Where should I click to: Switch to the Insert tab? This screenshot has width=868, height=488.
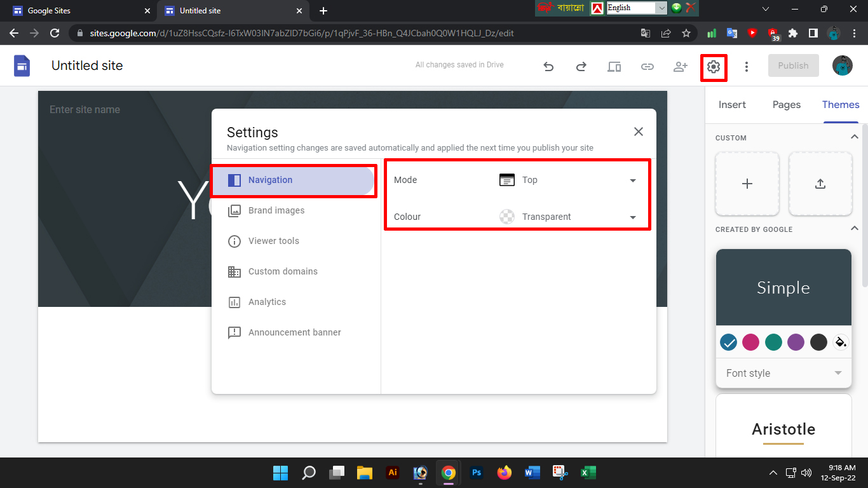coord(732,105)
